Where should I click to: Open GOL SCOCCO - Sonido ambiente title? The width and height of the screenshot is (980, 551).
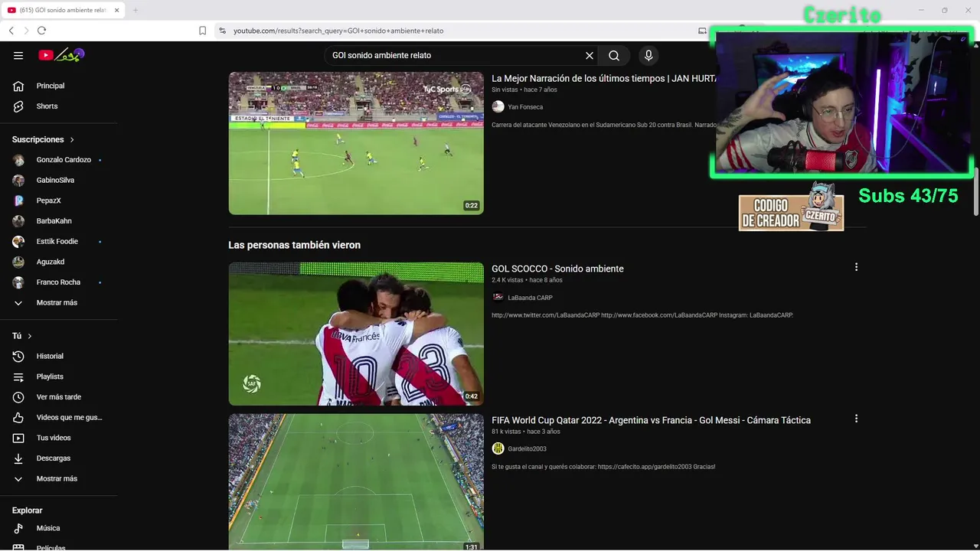click(x=557, y=269)
